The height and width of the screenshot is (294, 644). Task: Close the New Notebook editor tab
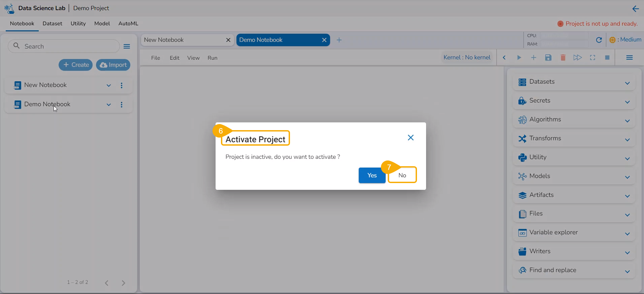point(228,40)
